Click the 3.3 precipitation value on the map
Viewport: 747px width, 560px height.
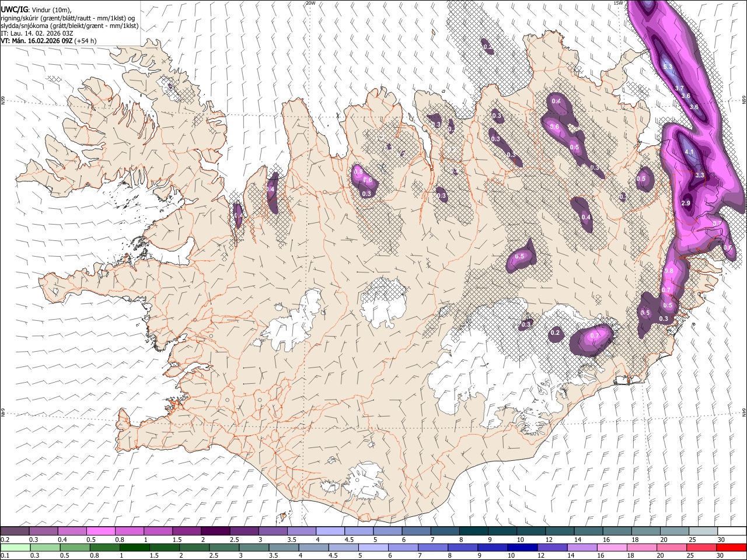click(700, 175)
